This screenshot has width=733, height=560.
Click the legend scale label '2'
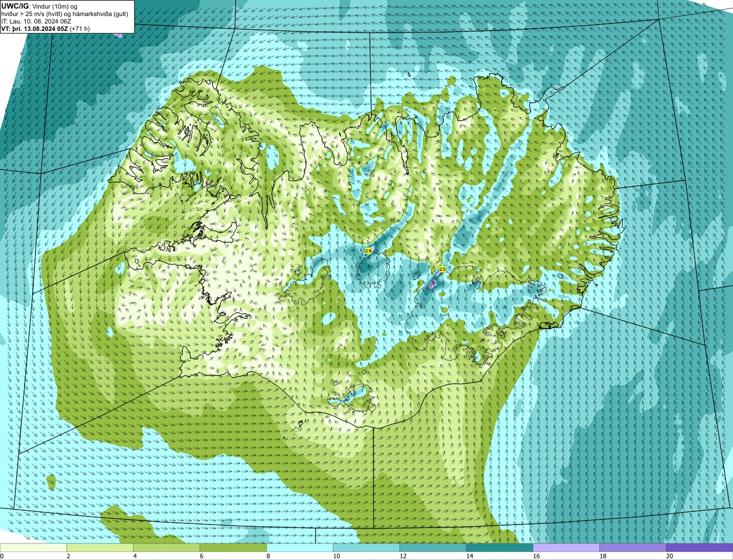tap(68, 556)
